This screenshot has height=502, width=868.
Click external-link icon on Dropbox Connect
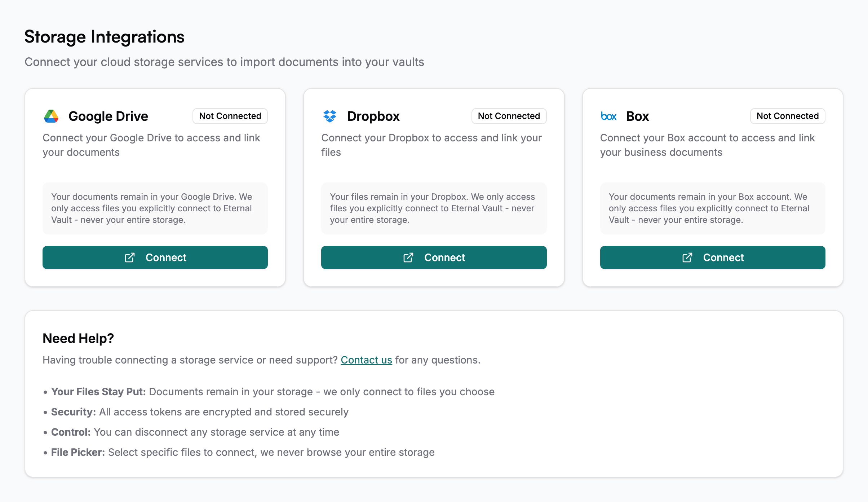pyautogui.click(x=408, y=257)
